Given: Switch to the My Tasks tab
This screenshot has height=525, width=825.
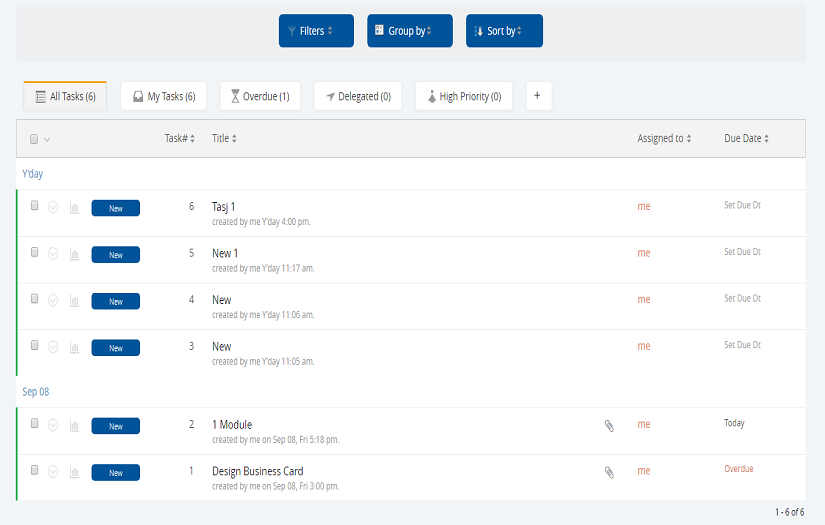Looking at the screenshot, I should (x=164, y=96).
